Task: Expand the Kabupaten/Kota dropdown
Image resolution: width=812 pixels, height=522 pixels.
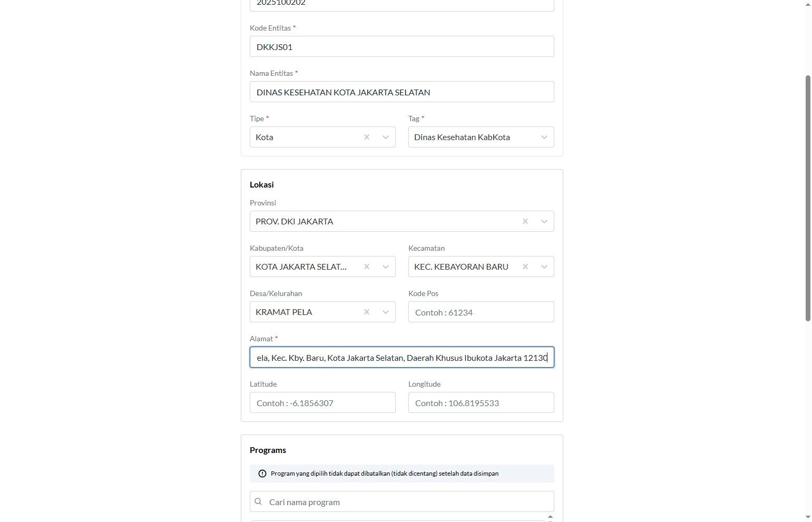Action: coord(386,267)
